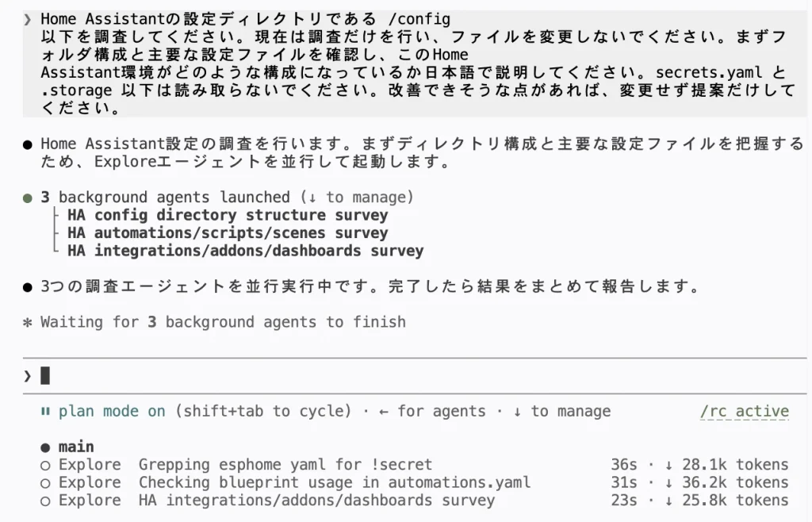Click the chevron prompt icon in the input line
Screen dimensions: 812x522
point(28,376)
